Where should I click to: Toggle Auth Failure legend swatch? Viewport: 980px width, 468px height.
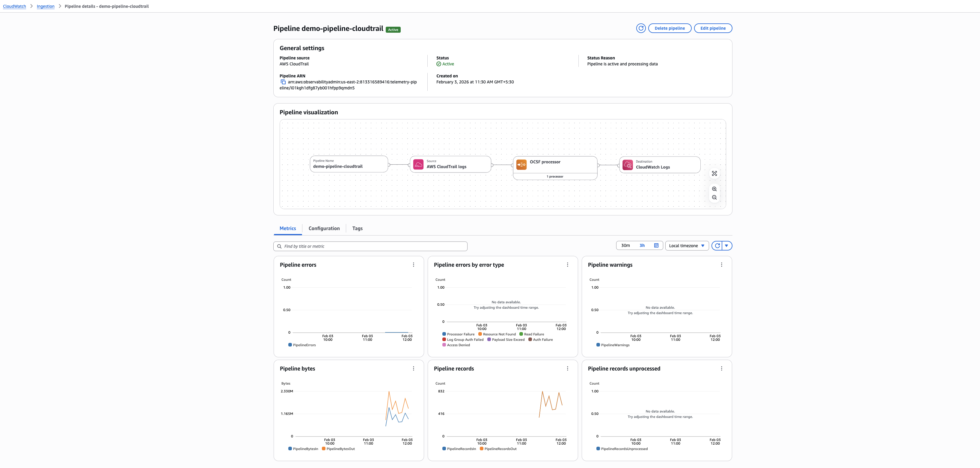click(x=530, y=339)
